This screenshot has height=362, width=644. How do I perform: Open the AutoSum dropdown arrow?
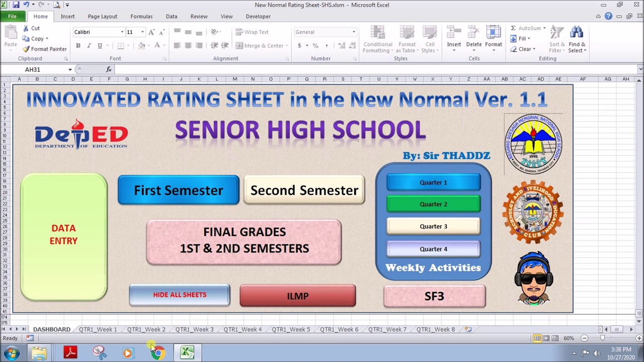point(544,29)
